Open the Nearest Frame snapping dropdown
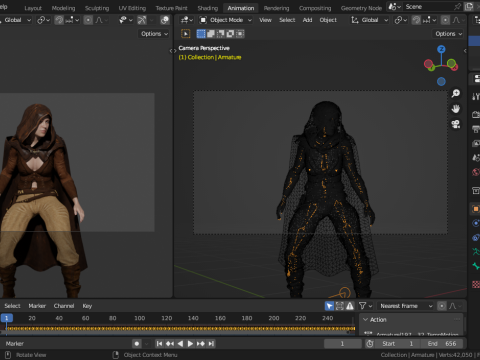 406,306
